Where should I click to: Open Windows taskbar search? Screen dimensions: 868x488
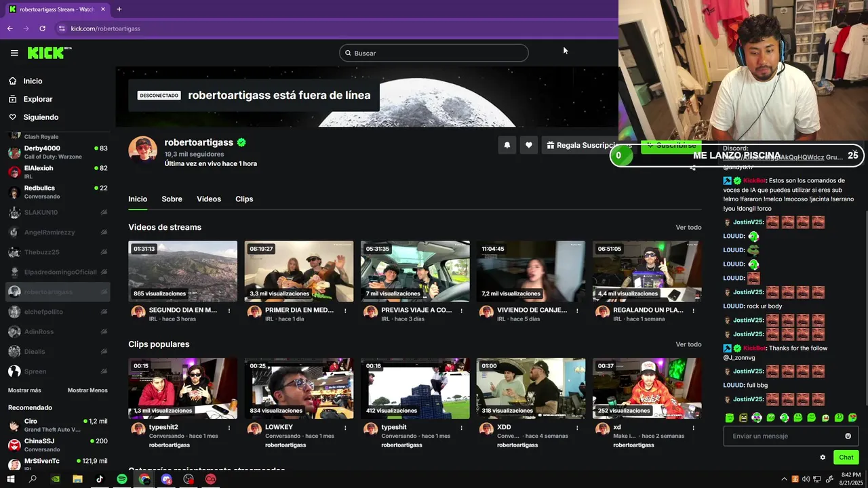(33, 479)
